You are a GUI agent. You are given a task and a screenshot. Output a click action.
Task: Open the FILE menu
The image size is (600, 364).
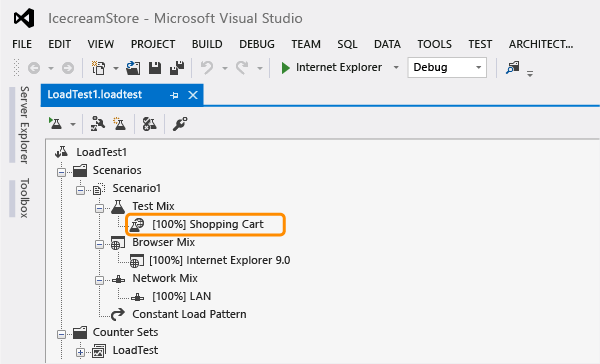click(x=22, y=44)
